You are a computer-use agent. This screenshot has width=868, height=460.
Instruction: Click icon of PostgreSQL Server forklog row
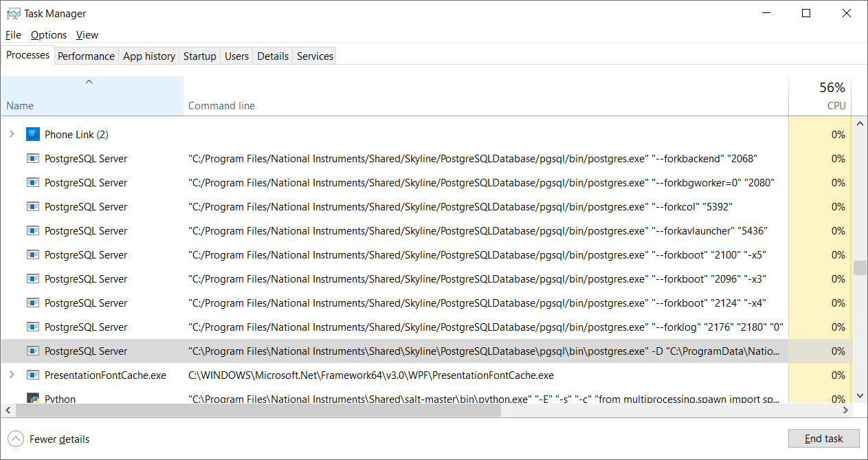33,327
